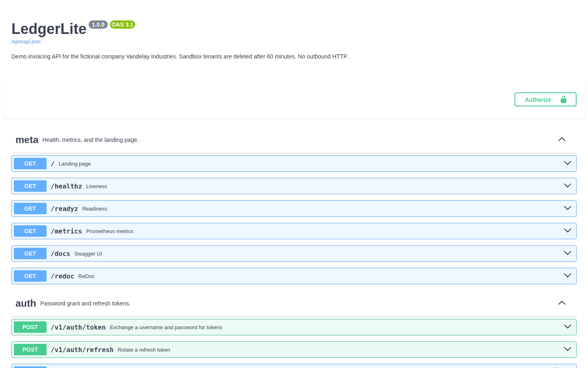Image resolution: width=588 pixels, height=368 pixels.
Task: Click GET badge of /docs endpoint
Action: tap(30, 254)
